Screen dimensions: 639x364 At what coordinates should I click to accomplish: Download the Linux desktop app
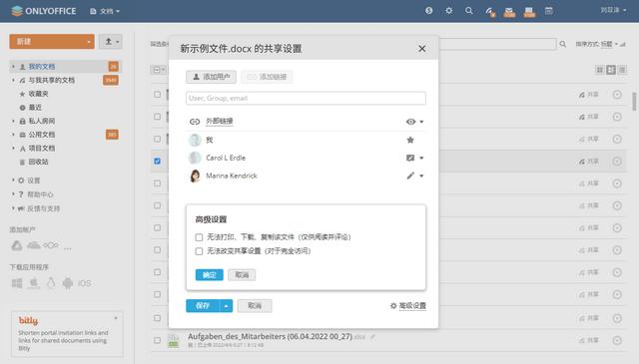(51, 283)
